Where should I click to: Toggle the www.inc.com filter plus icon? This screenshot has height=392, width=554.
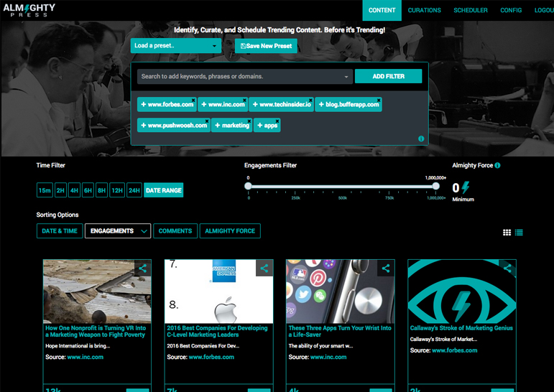pyautogui.click(x=204, y=104)
